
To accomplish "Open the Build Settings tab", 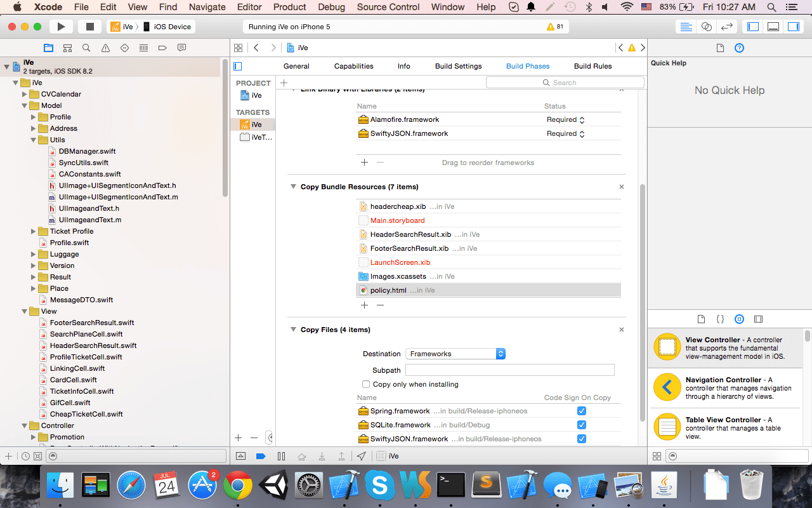I will 458,66.
